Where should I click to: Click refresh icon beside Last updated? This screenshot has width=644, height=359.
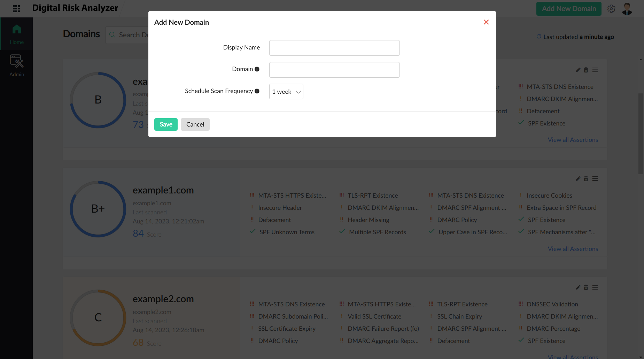[x=539, y=37]
